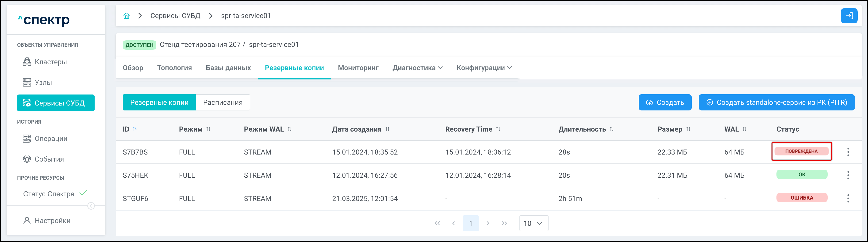Image resolution: width=868 pixels, height=242 pixels.
Task: Collapse the sidebar with arrow icon
Action: click(91, 206)
